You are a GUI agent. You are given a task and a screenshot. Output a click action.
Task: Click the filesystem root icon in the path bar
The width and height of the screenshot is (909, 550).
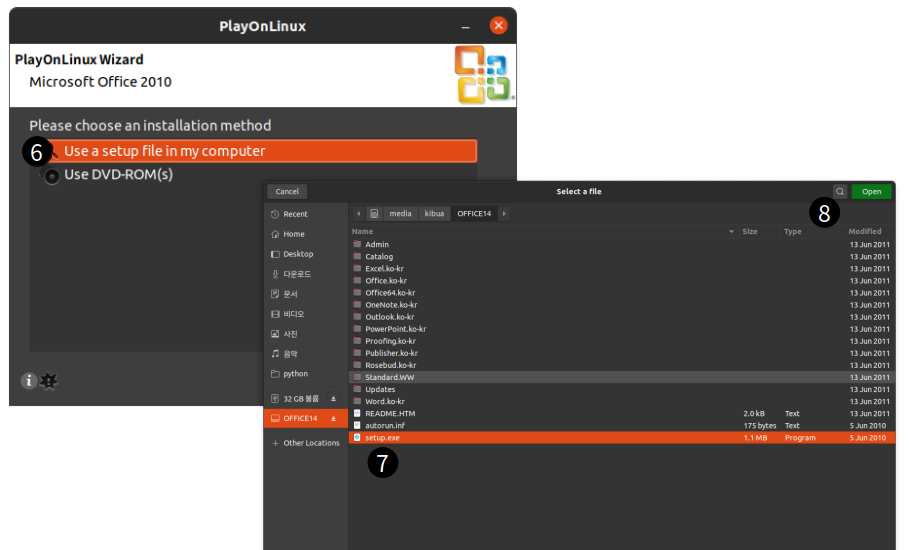[x=374, y=214]
